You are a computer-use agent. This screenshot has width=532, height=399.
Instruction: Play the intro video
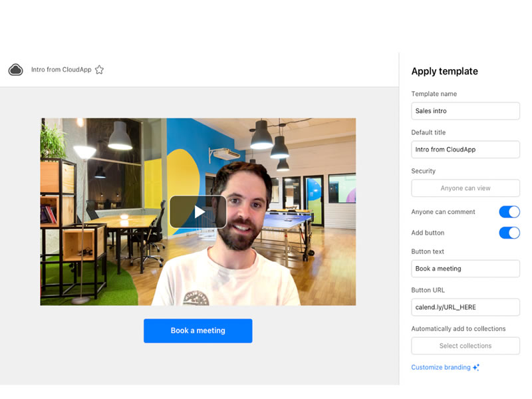[x=198, y=211]
